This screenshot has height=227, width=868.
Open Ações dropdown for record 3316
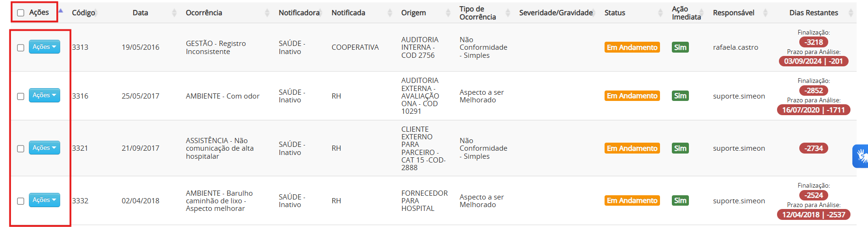[x=45, y=95]
